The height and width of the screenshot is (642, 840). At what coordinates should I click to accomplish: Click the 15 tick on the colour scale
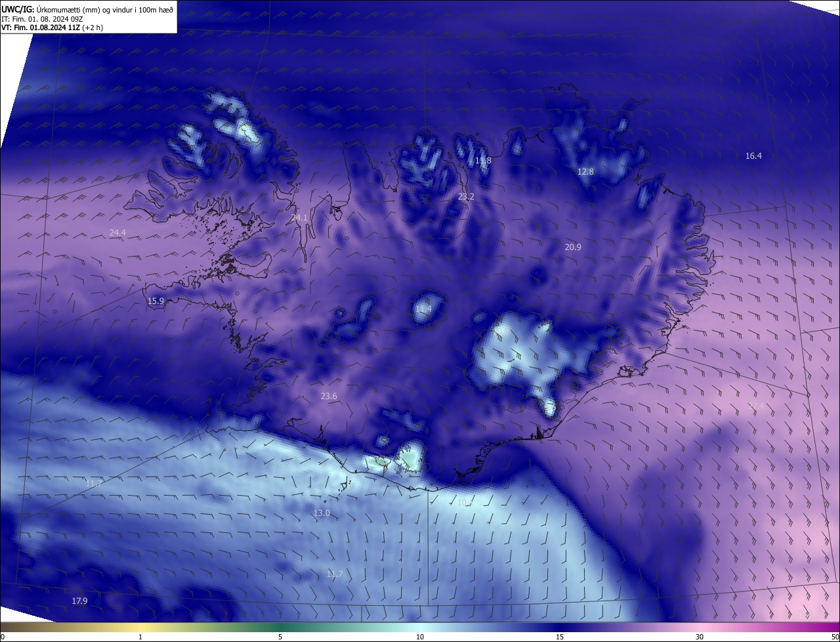tap(560, 637)
